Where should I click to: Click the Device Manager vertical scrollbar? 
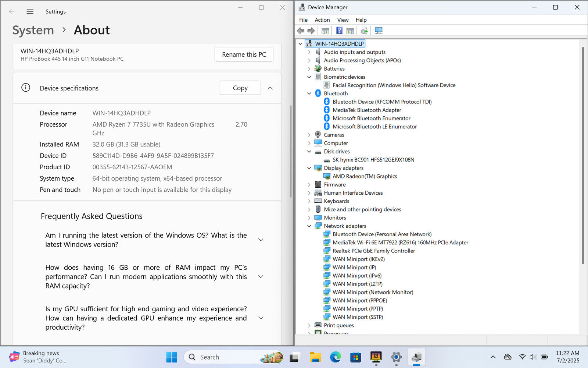tap(582, 155)
